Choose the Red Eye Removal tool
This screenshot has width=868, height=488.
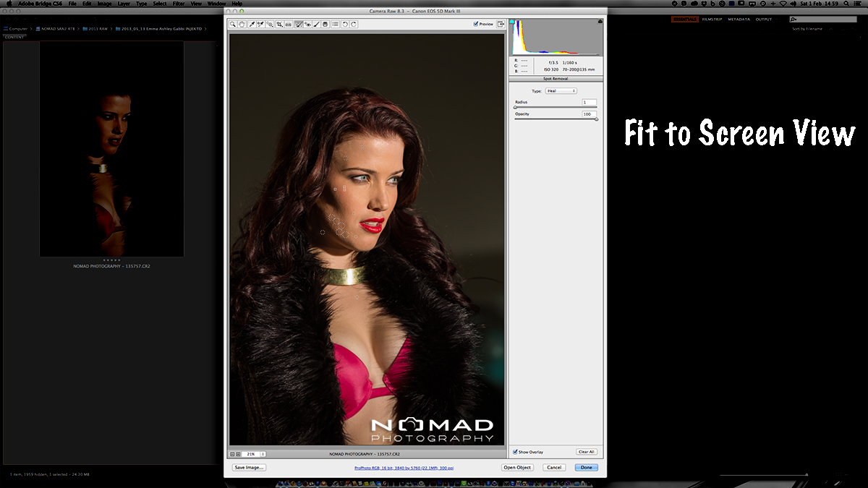(308, 24)
